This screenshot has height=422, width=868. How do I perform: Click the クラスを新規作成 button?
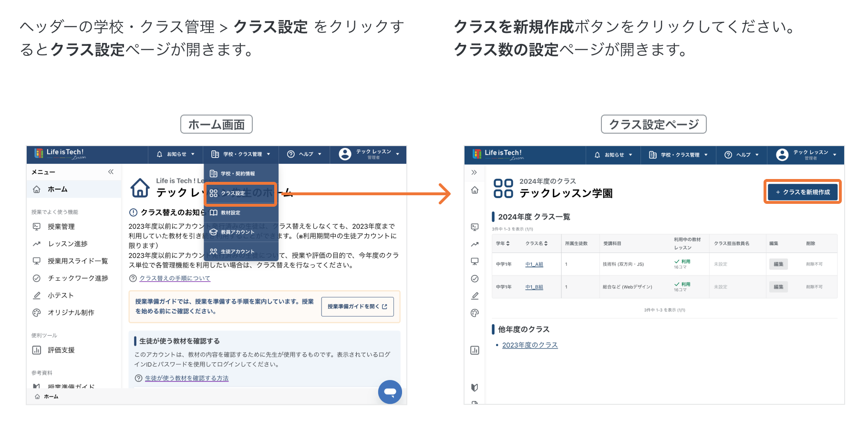tap(802, 192)
